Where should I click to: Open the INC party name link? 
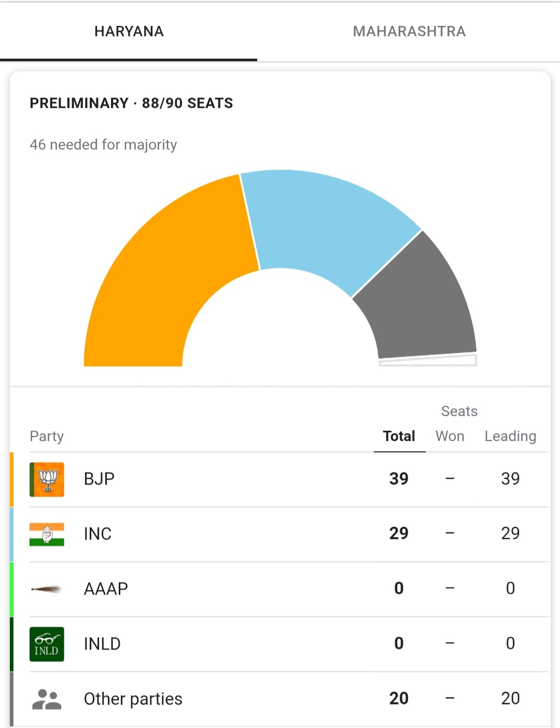click(x=97, y=534)
